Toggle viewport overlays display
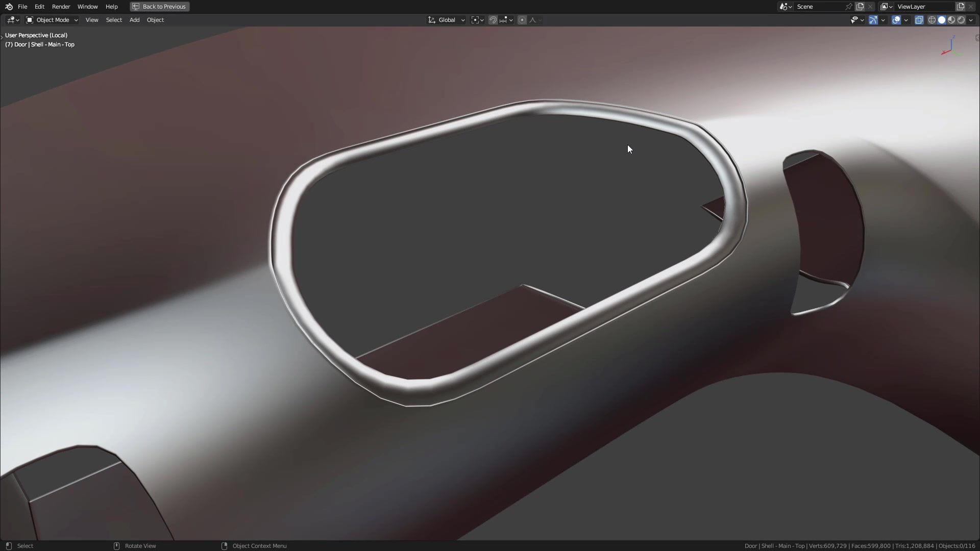The height and width of the screenshot is (551, 980). pos(896,20)
